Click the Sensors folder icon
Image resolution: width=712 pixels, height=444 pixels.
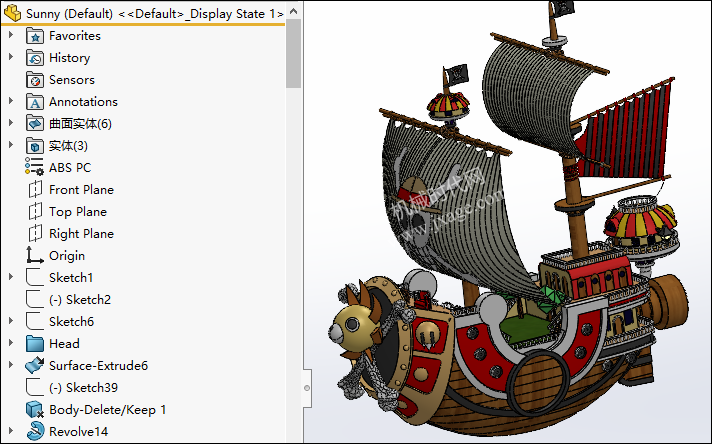(x=35, y=80)
